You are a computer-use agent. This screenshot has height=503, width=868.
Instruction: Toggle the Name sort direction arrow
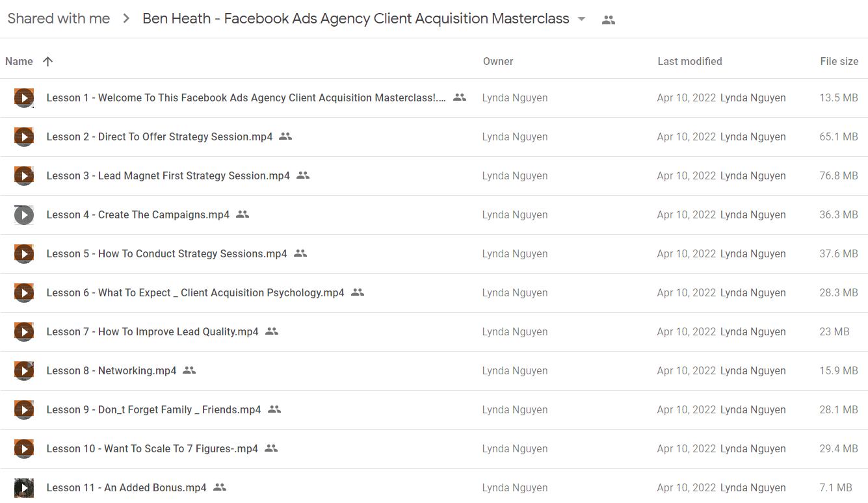pos(47,61)
